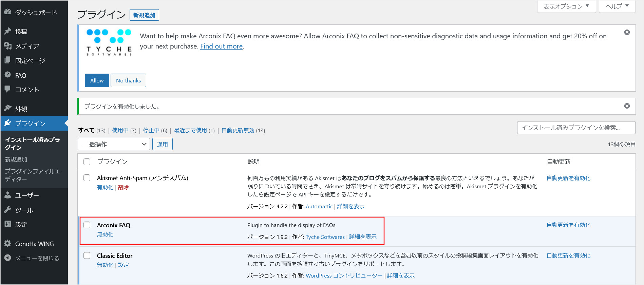Expand the ヘルプ tab
The width and height of the screenshot is (644, 285).
(x=617, y=6)
